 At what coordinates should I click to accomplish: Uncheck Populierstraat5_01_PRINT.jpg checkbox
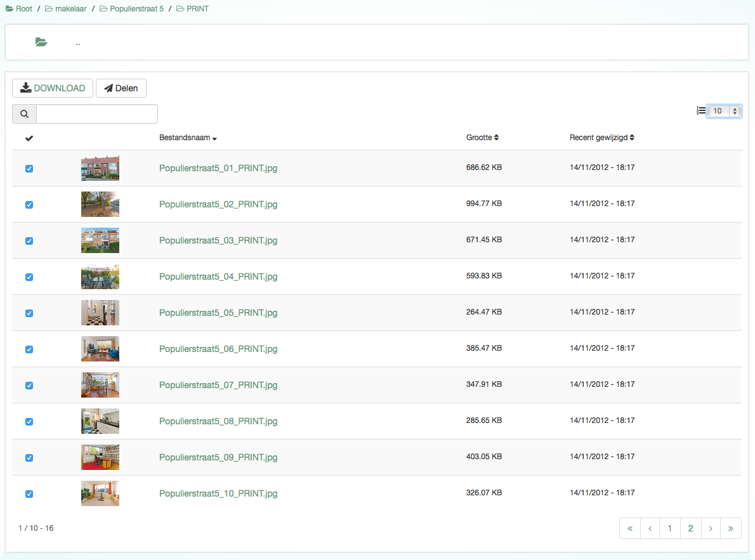click(x=29, y=169)
